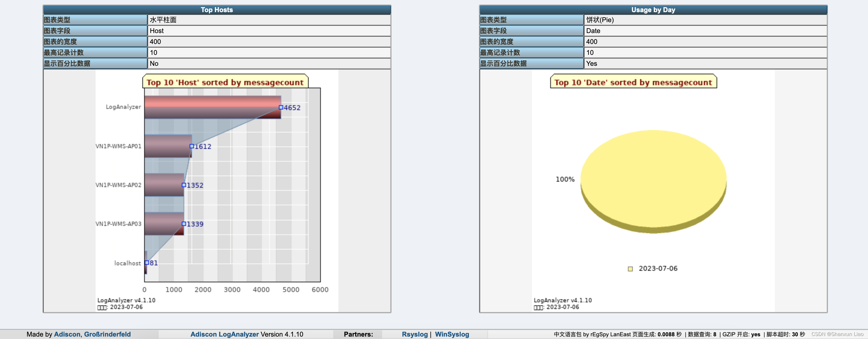Select the LogAnalyzer bar in the host chart

[x=212, y=108]
